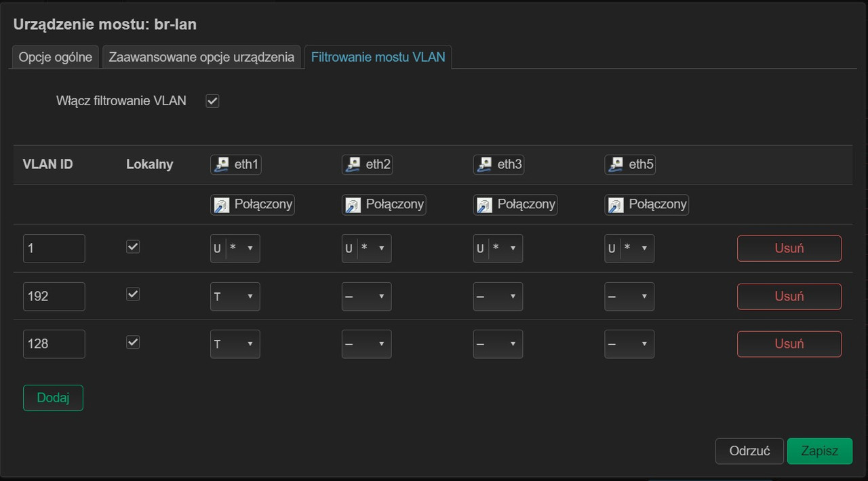Image resolution: width=868 pixels, height=481 pixels.
Task: Remove VLAN 1 with Usuń button
Action: pyautogui.click(x=789, y=248)
